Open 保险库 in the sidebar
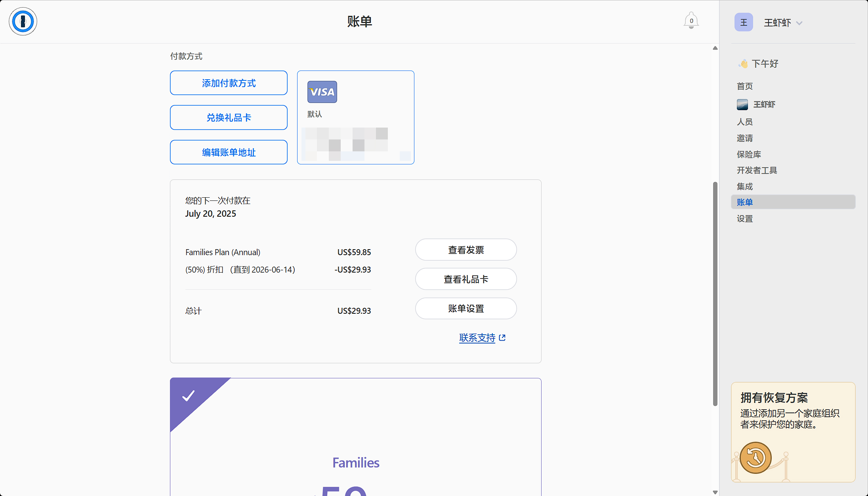Screen dimensions: 868x496 (x=749, y=154)
